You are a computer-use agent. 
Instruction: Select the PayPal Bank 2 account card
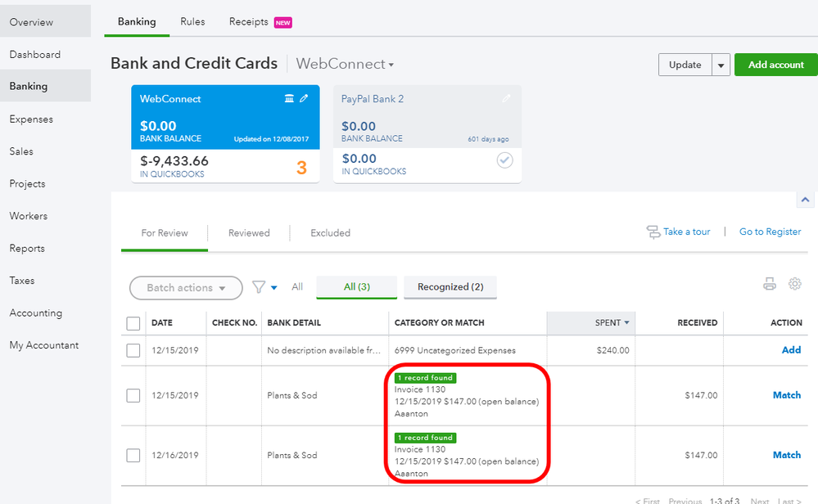coord(427,133)
